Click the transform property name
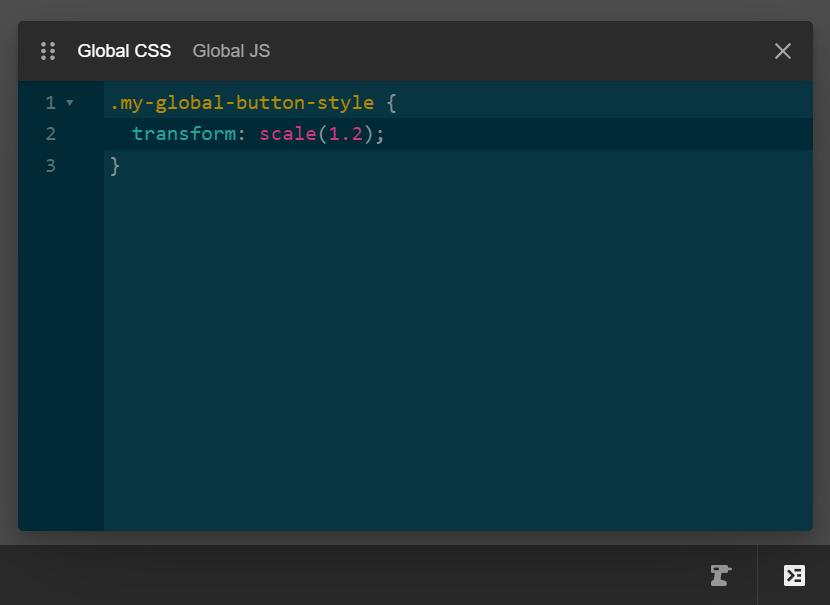This screenshot has height=605, width=830. [185, 133]
